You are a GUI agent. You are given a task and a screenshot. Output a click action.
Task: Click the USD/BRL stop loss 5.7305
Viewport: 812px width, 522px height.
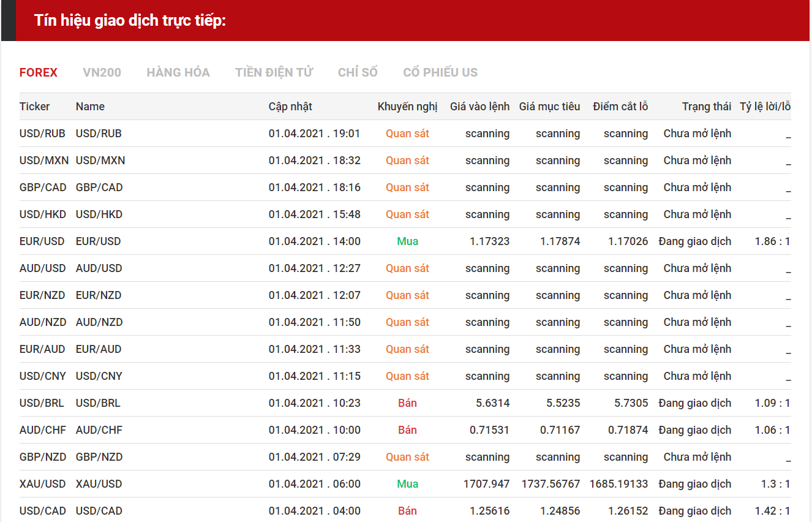point(631,403)
